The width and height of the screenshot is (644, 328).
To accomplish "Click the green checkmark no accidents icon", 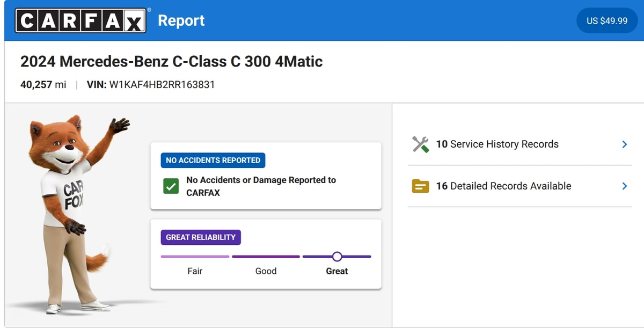I will pos(171,186).
